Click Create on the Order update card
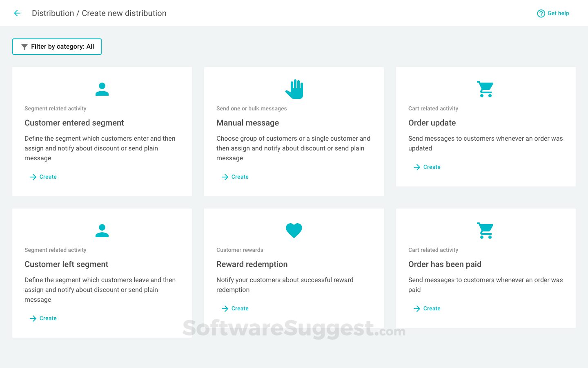Image resolution: width=588 pixels, height=368 pixels. (432, 167)
